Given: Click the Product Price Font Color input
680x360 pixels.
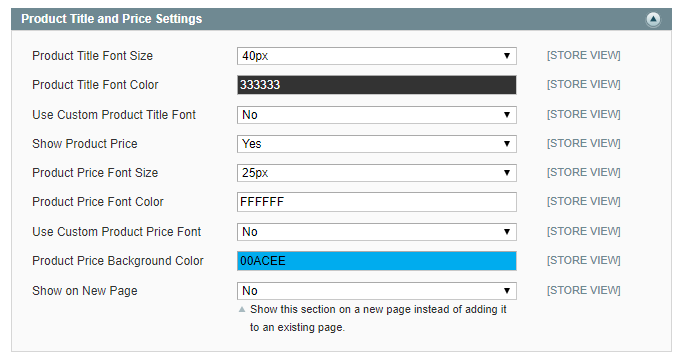Looking at the screenshot, I should pyautogui.click(x=376, y=202).
